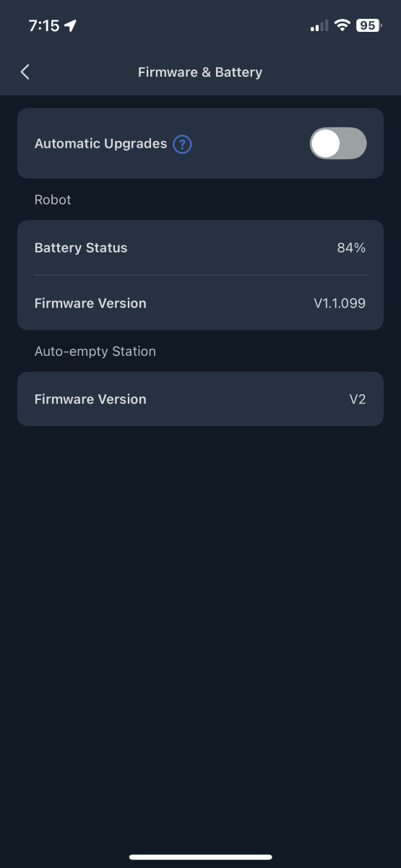Tap the Wi-Fi status icon

tap(342, 25)
